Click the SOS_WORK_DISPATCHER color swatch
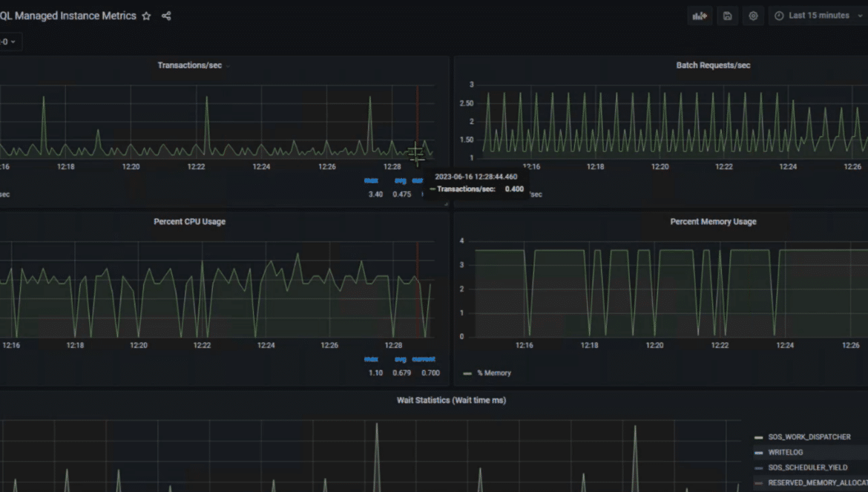This screenshot has width=868, height=492. [758, 437]
